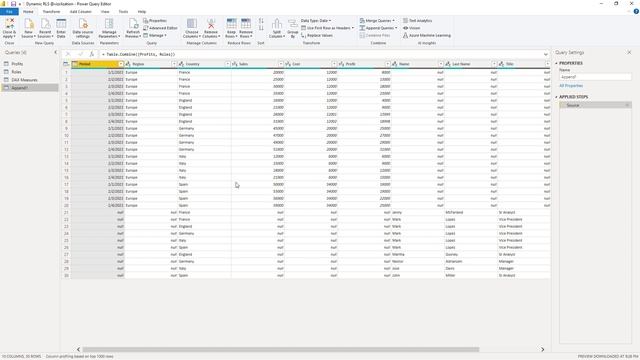Click the Remove Rows icon
Image resolution: width=640 pixels, height=360 pixels.
tap(246, 23)
